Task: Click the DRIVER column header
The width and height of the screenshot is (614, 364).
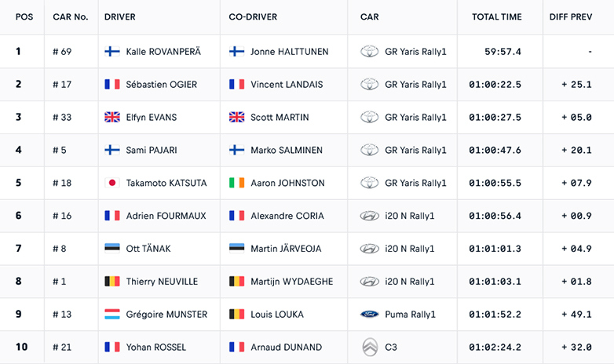Action: (x=119, y=16)
